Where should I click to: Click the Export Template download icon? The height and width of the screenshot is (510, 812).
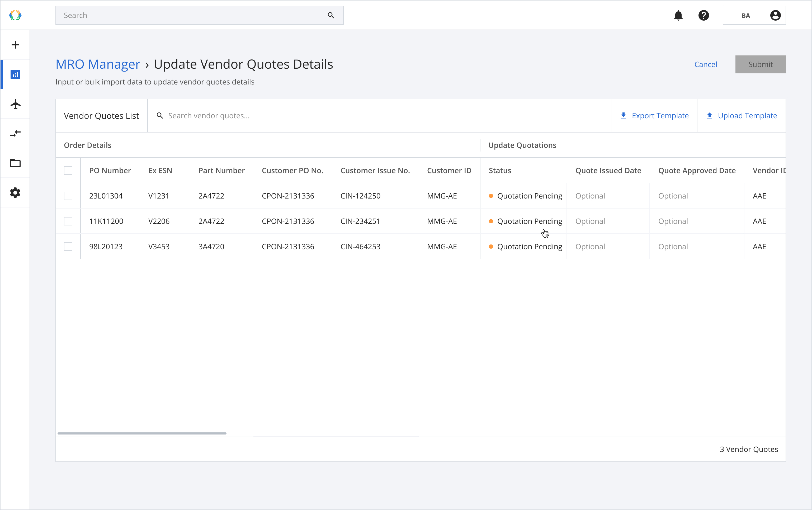(x=624, y=116)
